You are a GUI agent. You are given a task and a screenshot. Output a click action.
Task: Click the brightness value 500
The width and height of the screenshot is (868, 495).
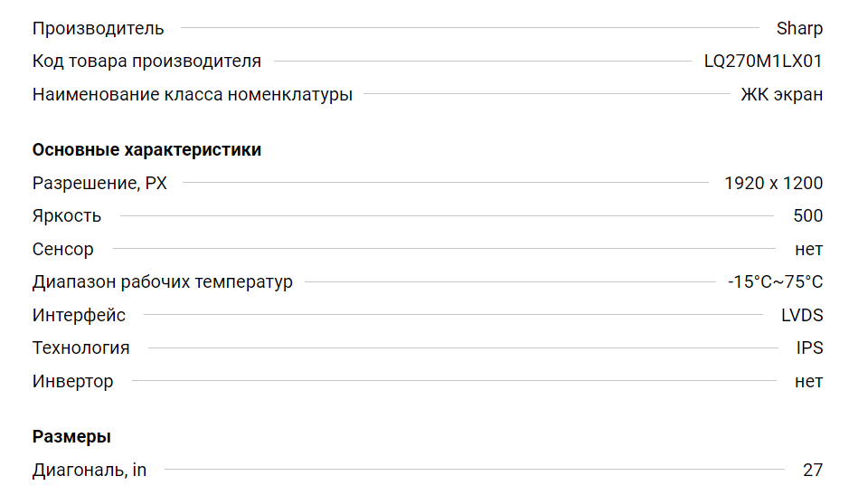807,216
